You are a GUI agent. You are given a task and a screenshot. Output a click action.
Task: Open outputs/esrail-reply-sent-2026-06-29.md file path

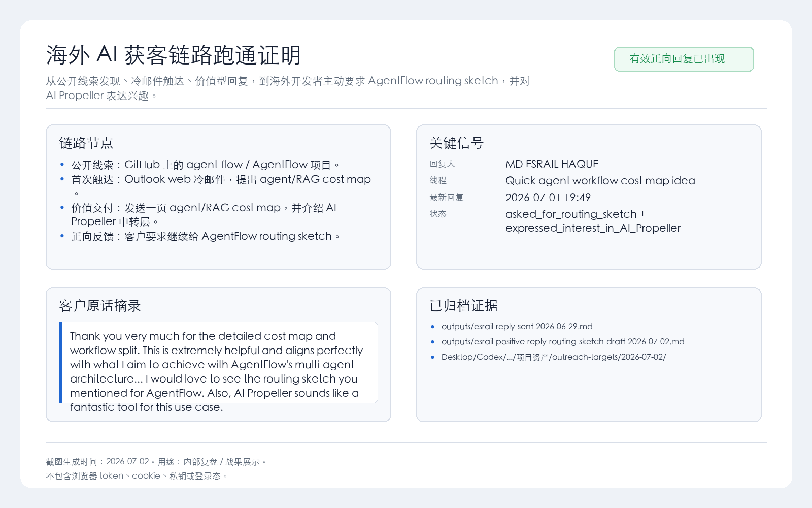tap(517, 326)
